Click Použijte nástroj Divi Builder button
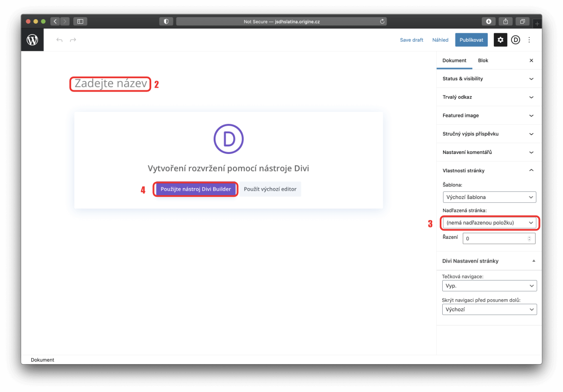Image resolution: width=563 pixels, height=392 pixels. pyautogui.click(x=196, y=189)
